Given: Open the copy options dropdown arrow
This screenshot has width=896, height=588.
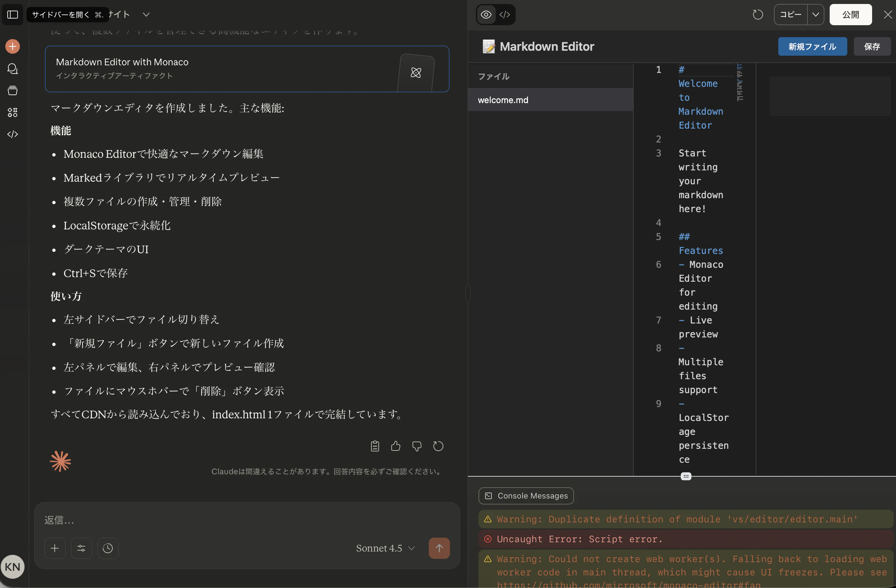Looking at the screenshot, I should [815, 15].
